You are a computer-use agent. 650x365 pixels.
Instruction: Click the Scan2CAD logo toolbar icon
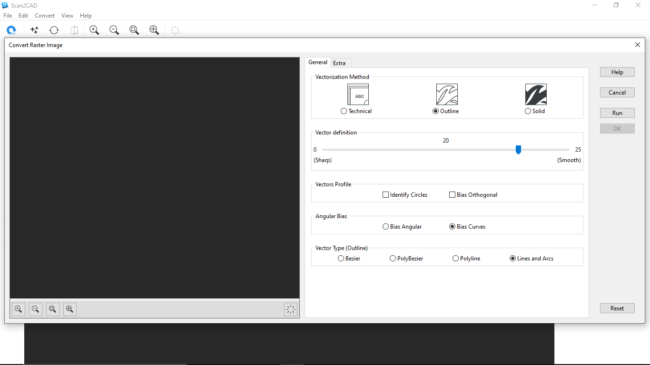11,30
